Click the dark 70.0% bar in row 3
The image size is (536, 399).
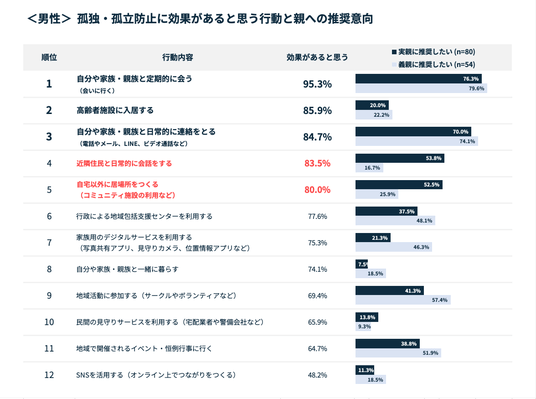coord(413,132)
